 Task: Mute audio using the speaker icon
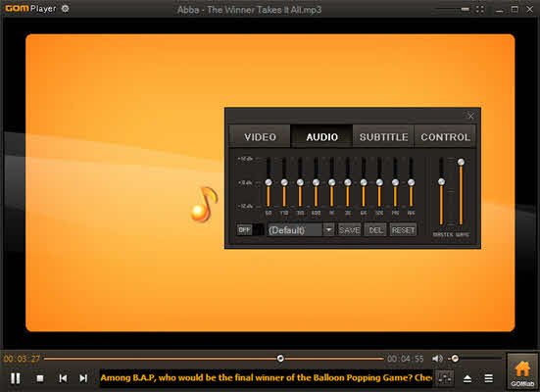[437, 359]
